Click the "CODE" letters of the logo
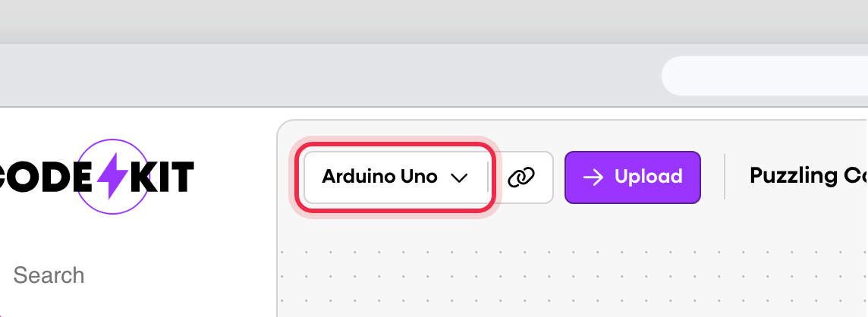868x317 pixels. click(x=38, y=177)
